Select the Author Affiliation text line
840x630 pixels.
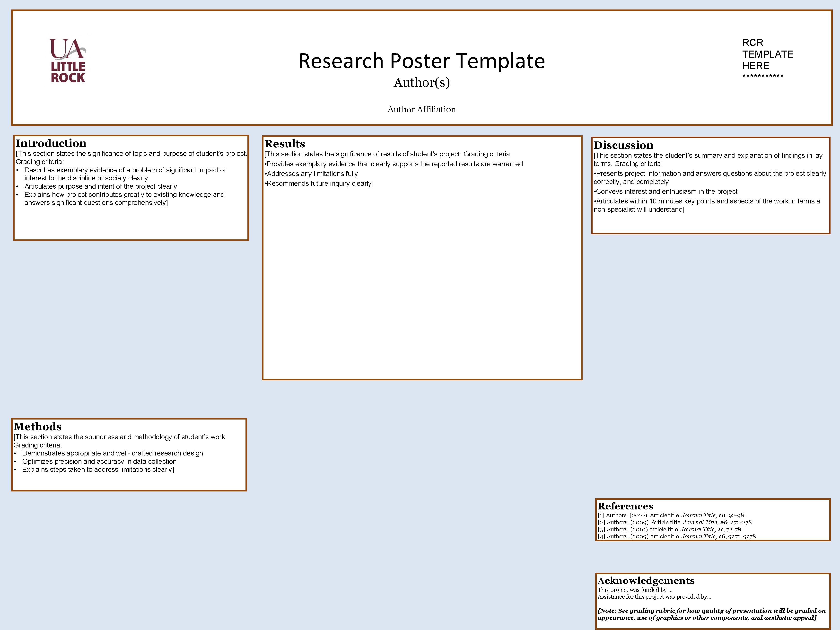coord(421,110)
